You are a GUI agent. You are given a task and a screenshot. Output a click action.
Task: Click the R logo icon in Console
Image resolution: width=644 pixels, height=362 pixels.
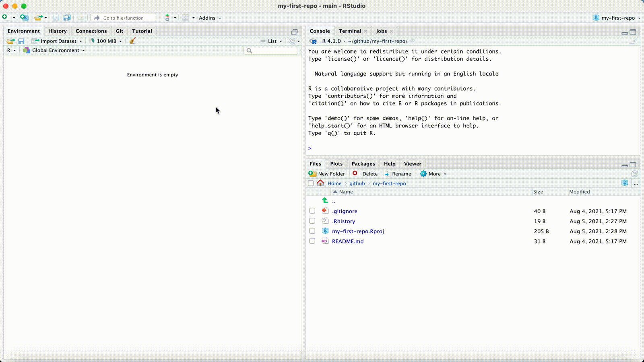[313, 41]
